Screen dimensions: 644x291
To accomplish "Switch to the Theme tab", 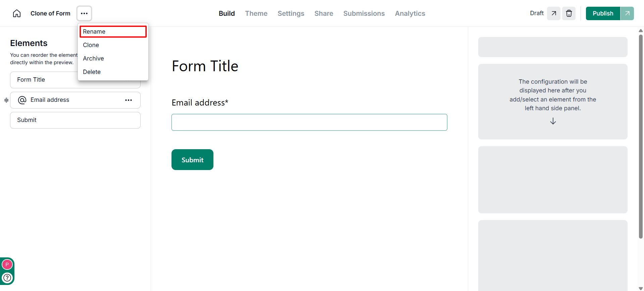I will tap(256, 13).
